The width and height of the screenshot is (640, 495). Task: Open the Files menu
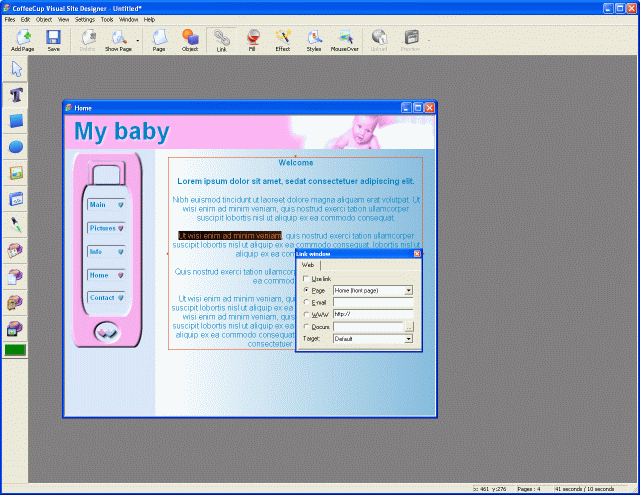tap(10, 20)
